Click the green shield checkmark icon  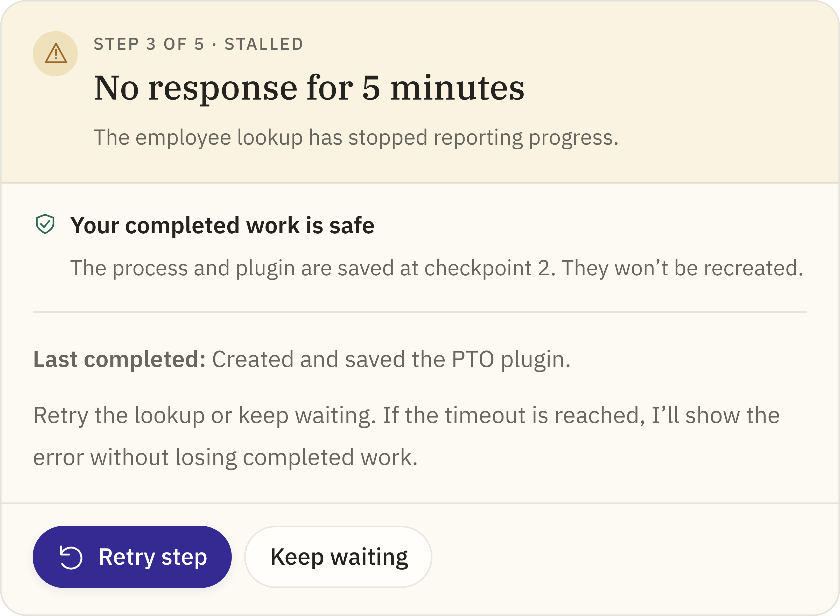pos(45,224)
